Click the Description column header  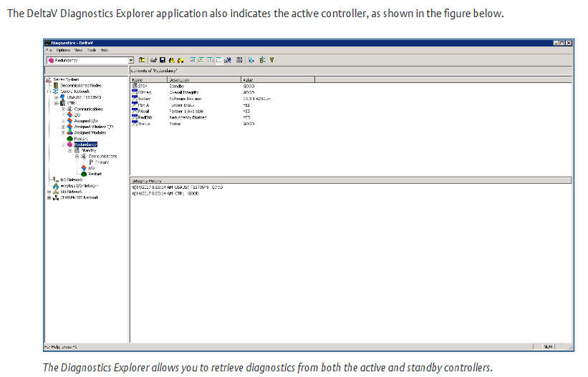pyautogui.click(x=204, y=80)
